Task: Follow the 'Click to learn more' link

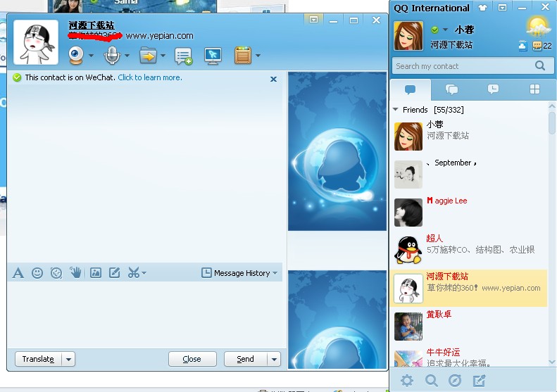Action: pyautogui.click(x=150, y=77)
